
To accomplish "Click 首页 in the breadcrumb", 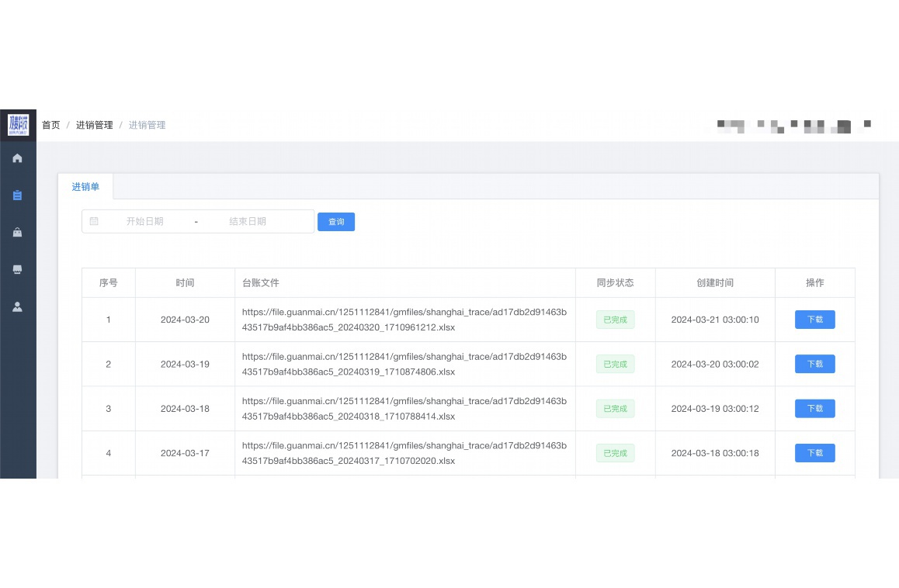I will click(x=50, y=125).
